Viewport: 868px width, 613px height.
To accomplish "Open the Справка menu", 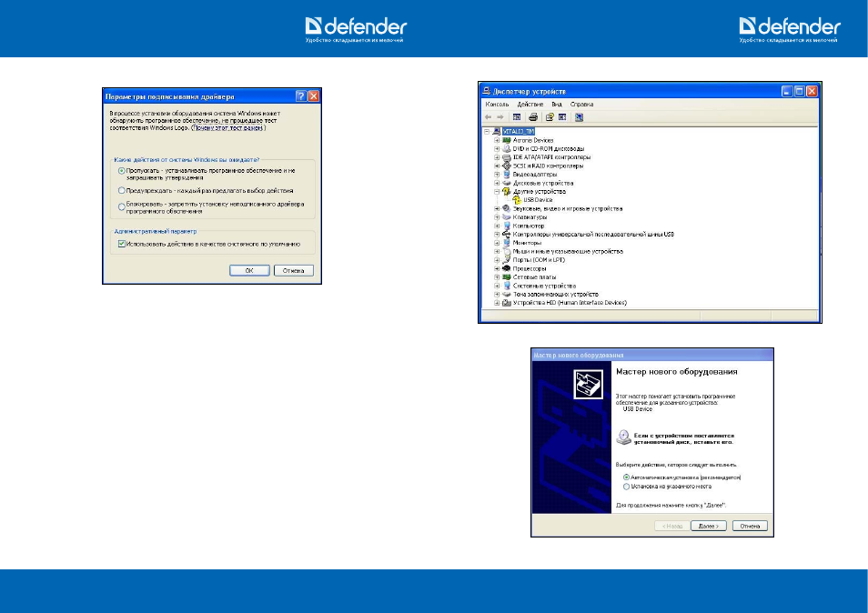I will click(581, 105).
